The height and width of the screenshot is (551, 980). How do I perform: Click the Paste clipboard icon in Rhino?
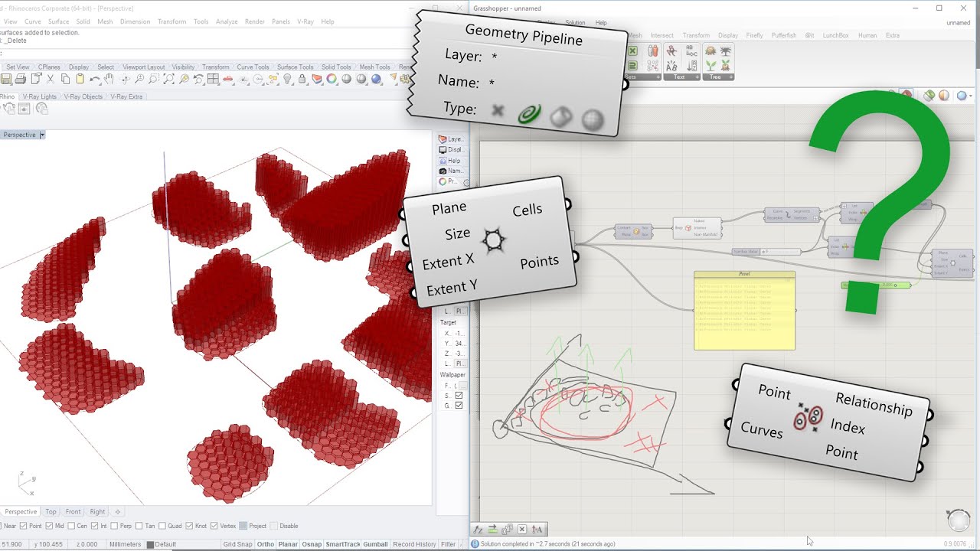click(80, 78)
